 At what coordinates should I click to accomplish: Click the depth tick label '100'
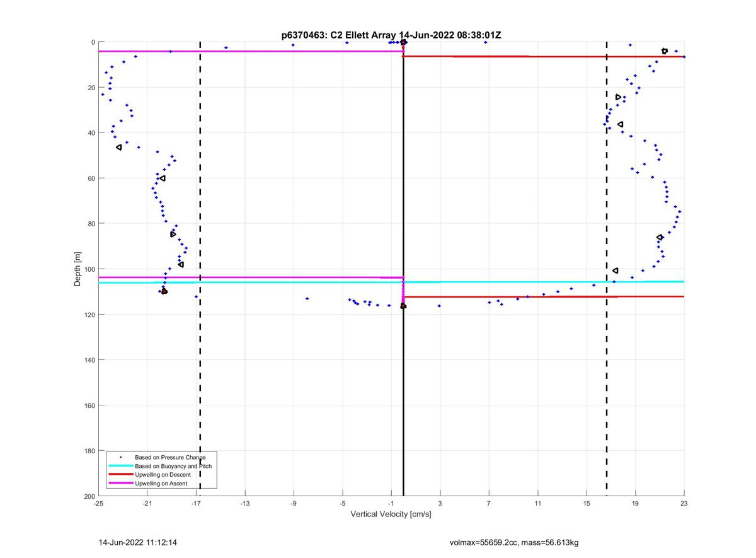(89, 269)
